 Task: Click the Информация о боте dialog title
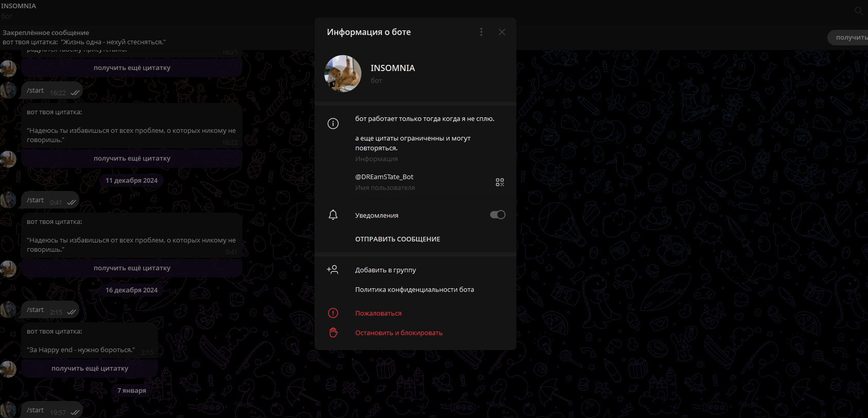tap(369, 32)
